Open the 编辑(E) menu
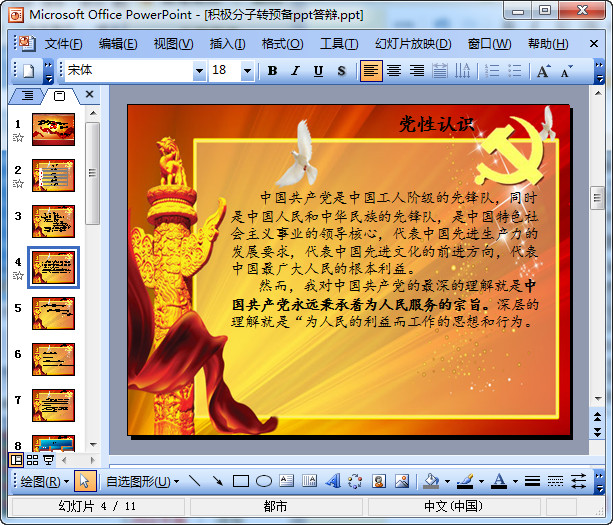613x525 pixels. 118,44
